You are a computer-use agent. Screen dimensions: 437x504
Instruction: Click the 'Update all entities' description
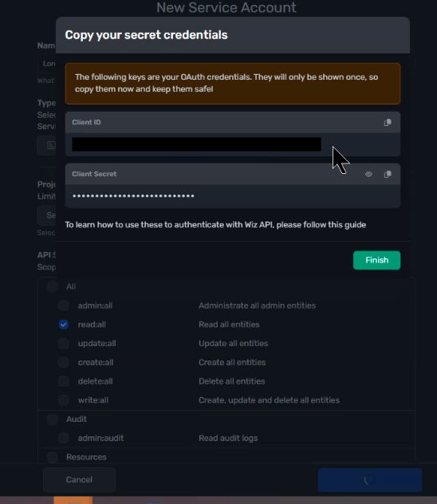(x=234, y=343)
